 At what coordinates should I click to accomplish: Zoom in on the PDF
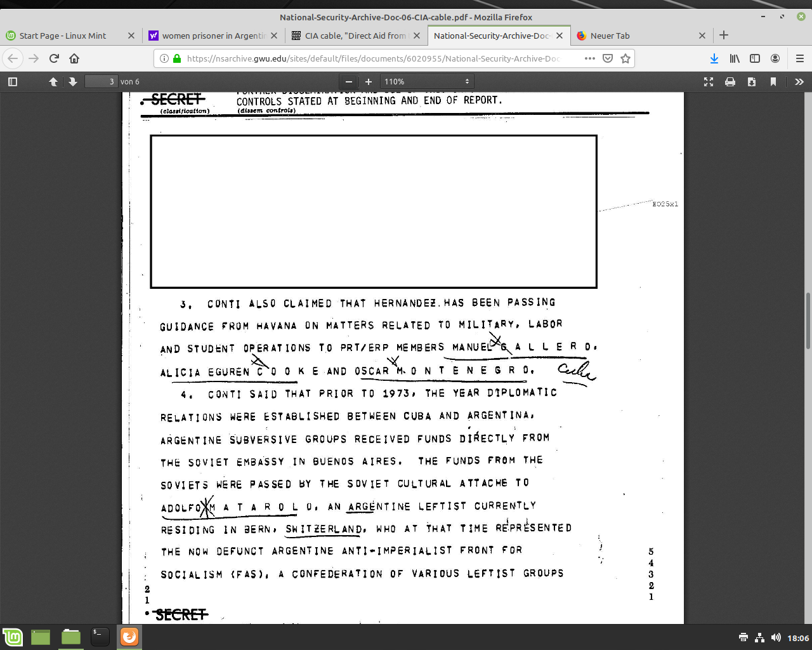[x=369, y=81]
